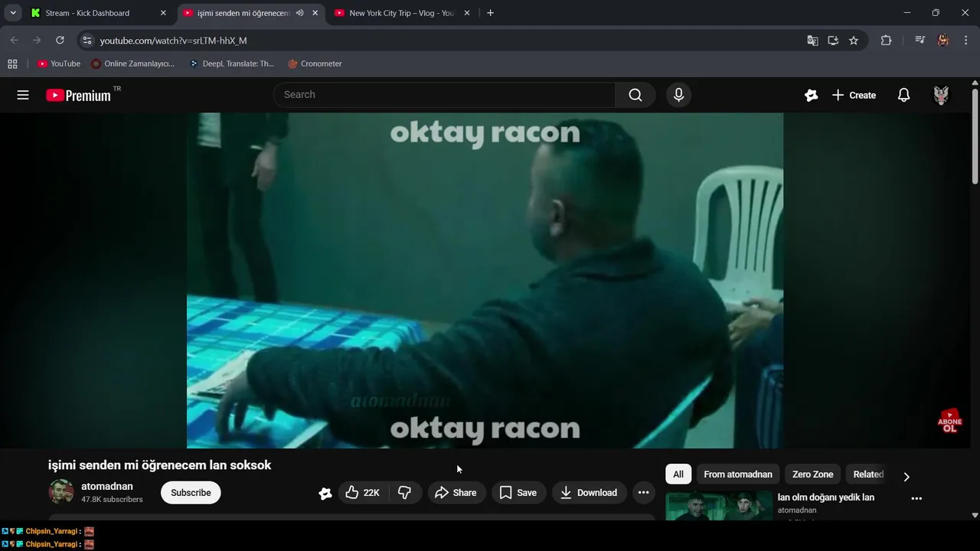
Task: Open the tab search dropdown arrow
Action: pos(13,13)
